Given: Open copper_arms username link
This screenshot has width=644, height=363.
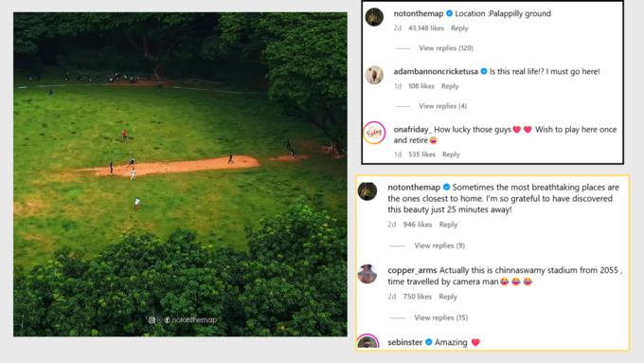Looking at the screenshot, I should pyautogui.click(x=412, y=270).
